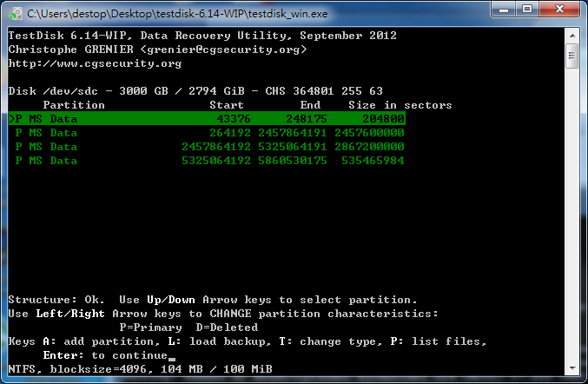Click the 'Size in sectors' column header
Screen dimensions: 588x384
pyautogui.click(x=400, y=105)
